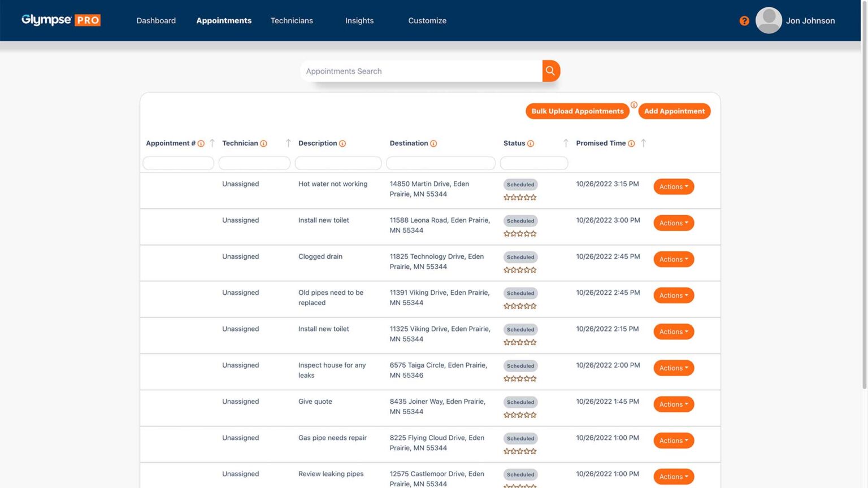Screen dimensions: 868x488
Task: Click info icon beside Promised Time header
Action: [x=631, y=143]
